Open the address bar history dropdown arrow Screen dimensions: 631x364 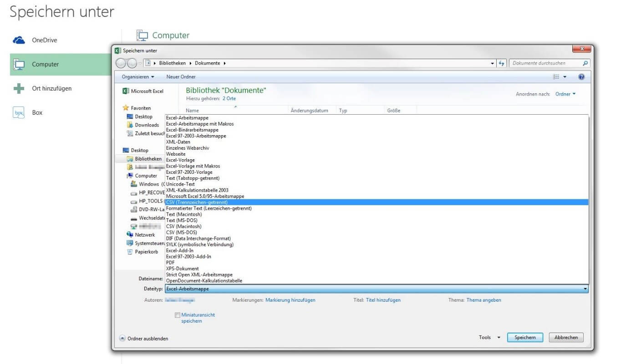(493, 63)
